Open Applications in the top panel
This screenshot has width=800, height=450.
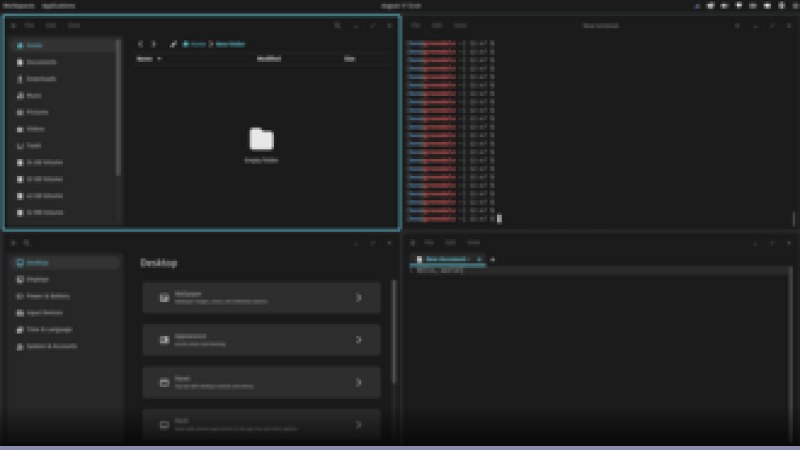coord(58,6)
